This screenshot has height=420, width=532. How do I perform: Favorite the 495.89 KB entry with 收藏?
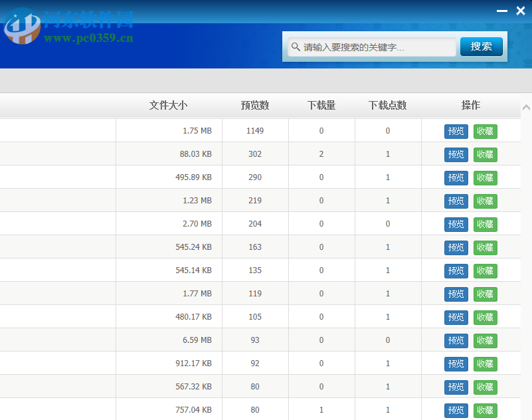(x=486, y=177)
